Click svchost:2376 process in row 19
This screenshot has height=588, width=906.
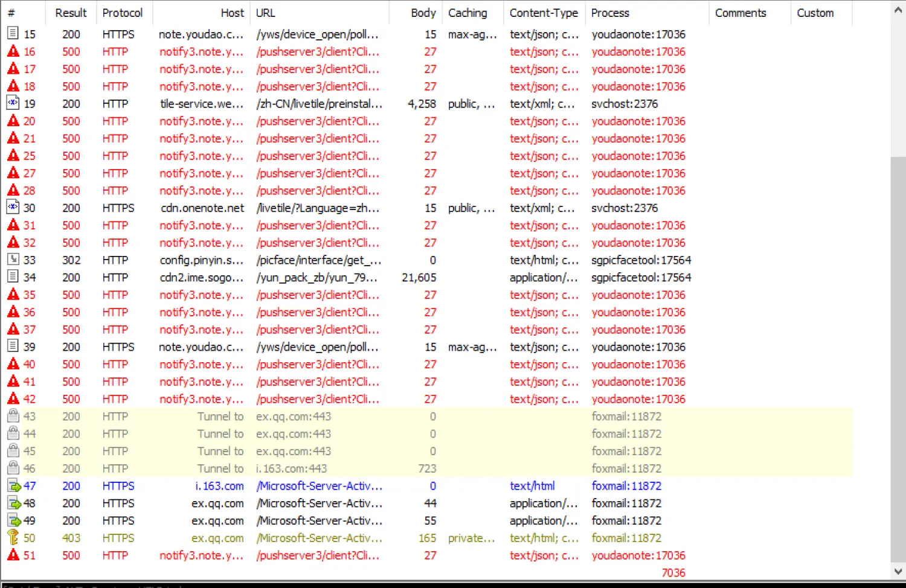(x=625, y=104)
